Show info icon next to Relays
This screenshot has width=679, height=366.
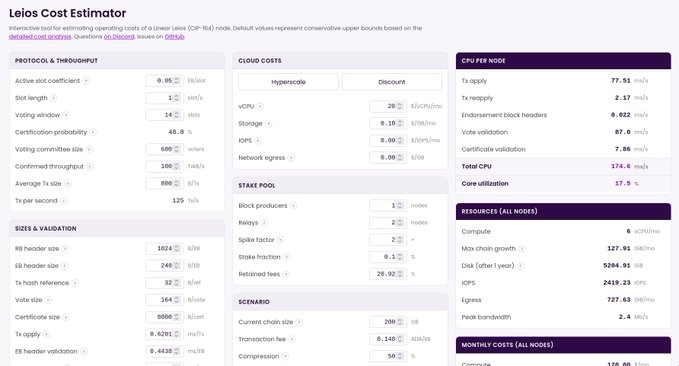[264, 223]
